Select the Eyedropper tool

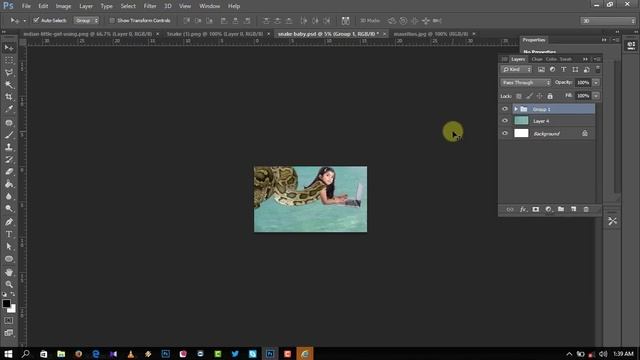pos(9,109)
